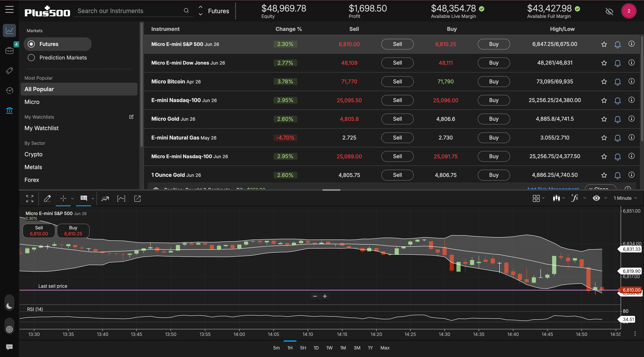
Task: Select the chart drawing pencil tool
Action: (x=47, y=198)
